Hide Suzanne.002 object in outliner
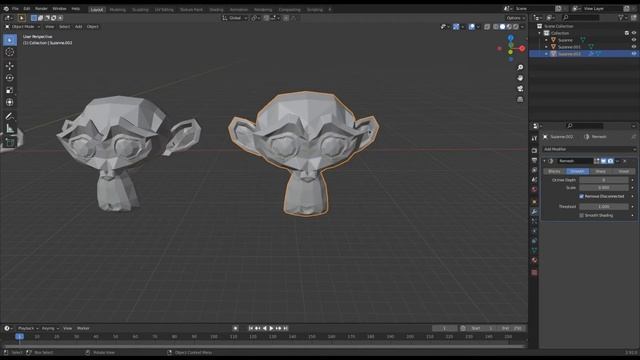The width and height of the screenshot is (640, 360). 634,54
